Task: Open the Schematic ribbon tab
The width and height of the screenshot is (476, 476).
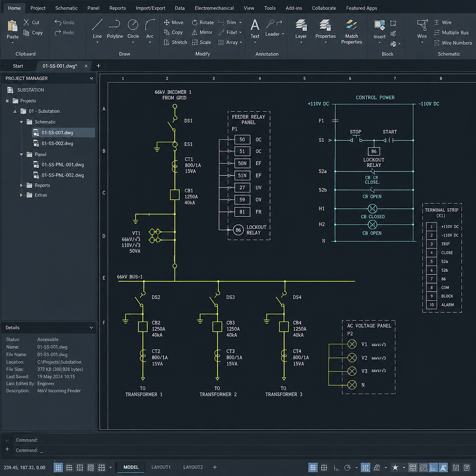Action: pyautogui.click(x=66, y=8)
